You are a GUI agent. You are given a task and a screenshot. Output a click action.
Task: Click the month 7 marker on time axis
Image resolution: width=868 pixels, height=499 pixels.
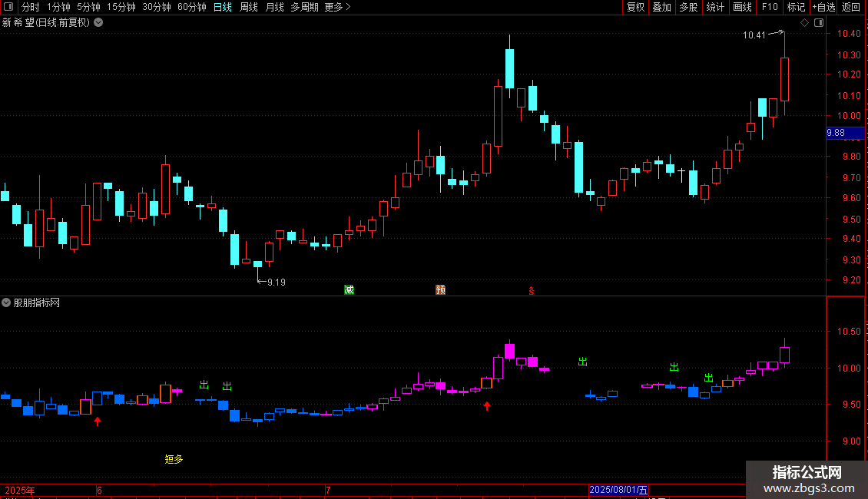(x=328, y=490)
